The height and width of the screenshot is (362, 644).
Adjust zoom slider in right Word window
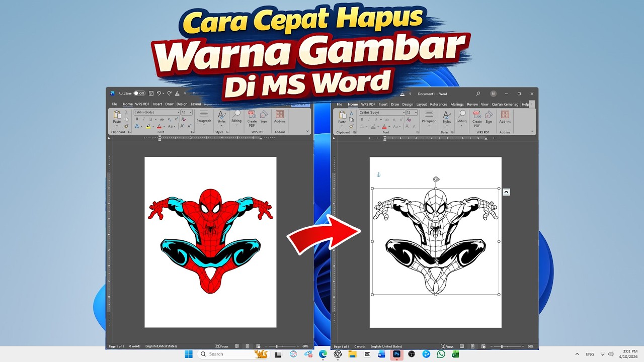point(502,346)
